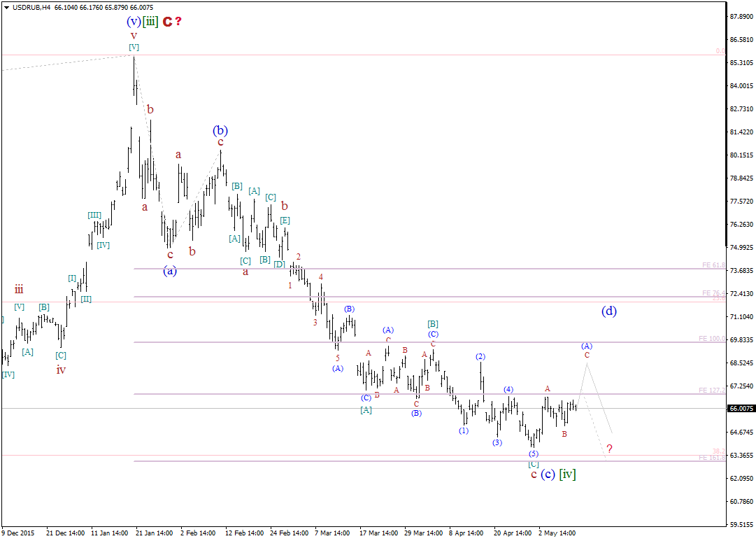This screenshot has height=541, width=756.
Task: Select the blue (1) subwave label
Action: (x=464, y=430)
